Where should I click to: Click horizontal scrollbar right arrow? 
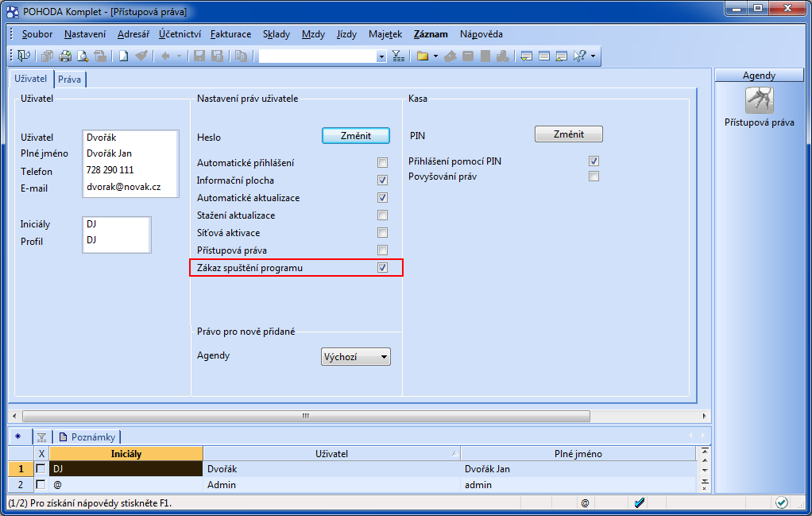[704, 416]
